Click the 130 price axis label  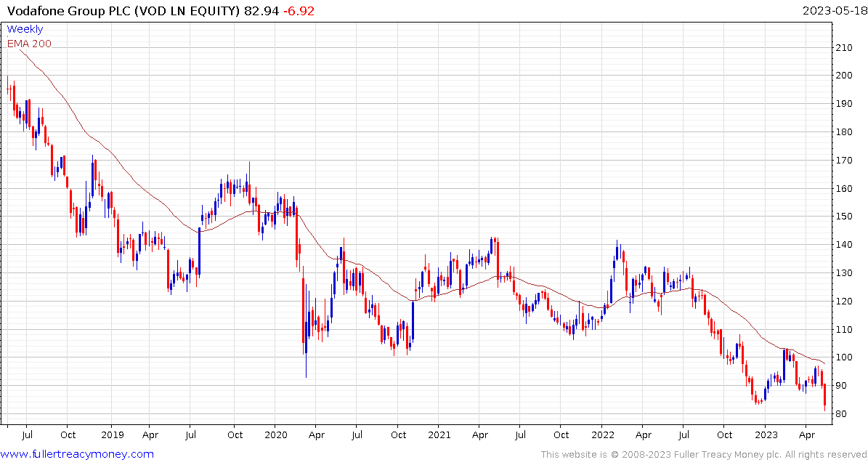844,273
